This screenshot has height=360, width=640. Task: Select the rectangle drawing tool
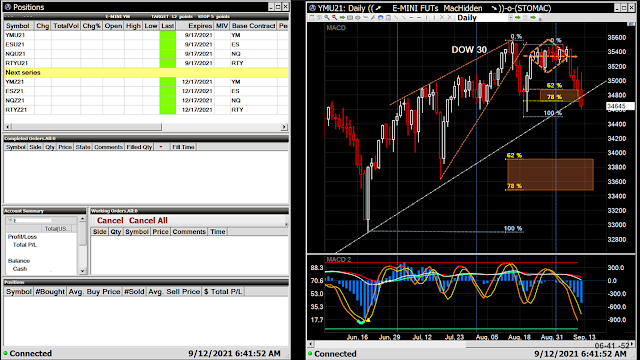click(350, 18)
